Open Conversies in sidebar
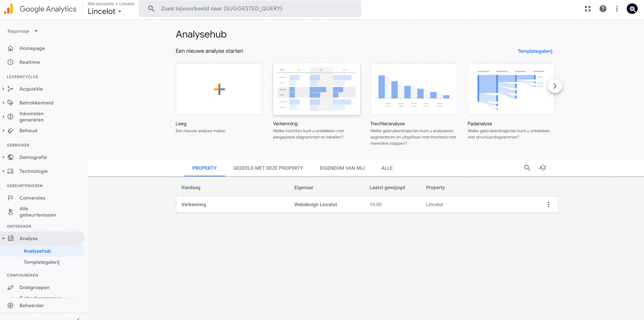The image size is (644, 320). [x=32, y=198]
